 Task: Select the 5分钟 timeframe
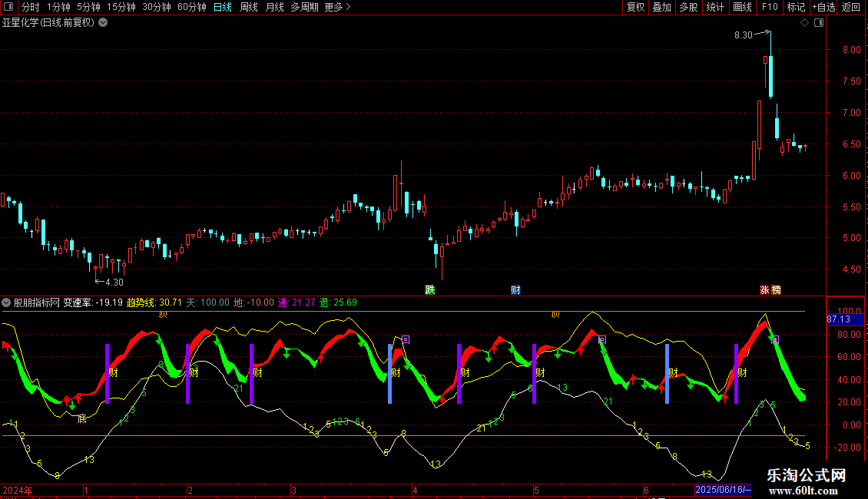(x=88, y=8)
